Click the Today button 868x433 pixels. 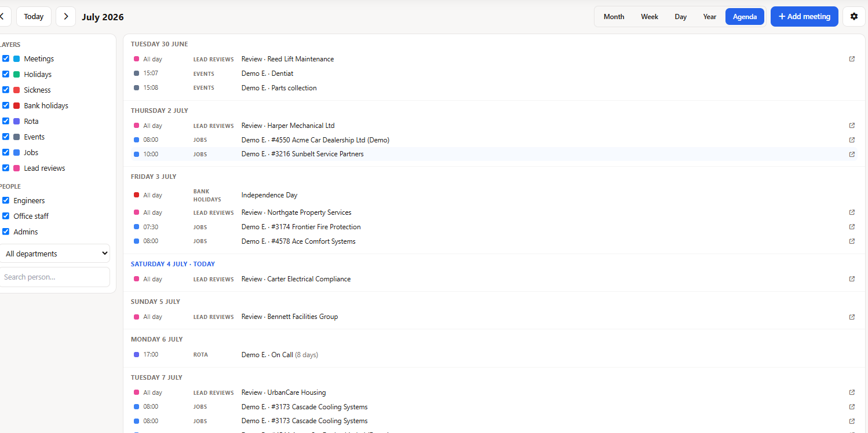(34, 16)
